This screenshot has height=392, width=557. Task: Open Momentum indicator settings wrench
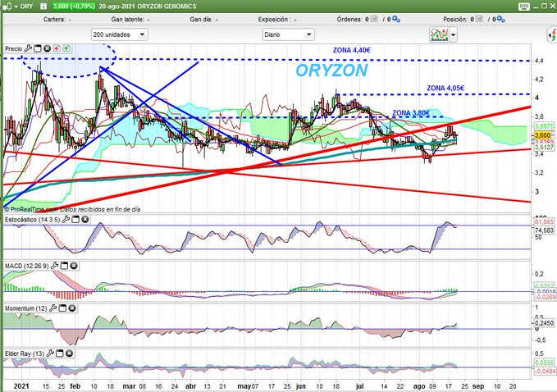[x=53, y=308]
